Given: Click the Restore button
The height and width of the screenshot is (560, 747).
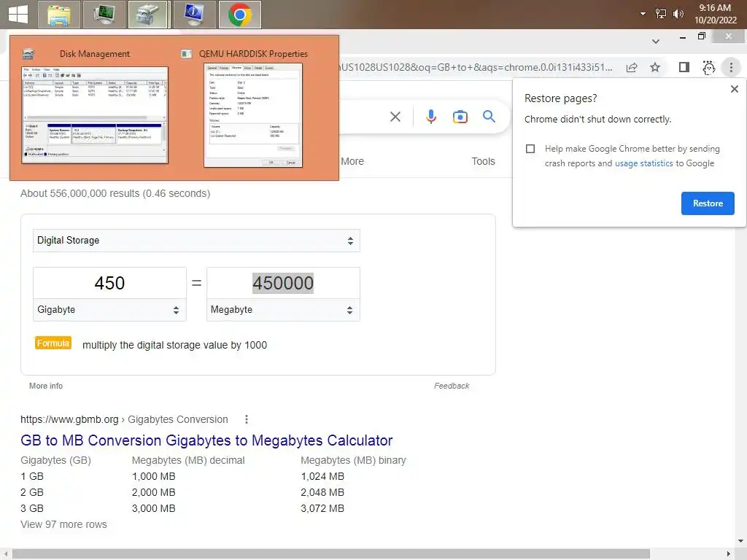Looking at the screenshot, I should pos(708,203).
